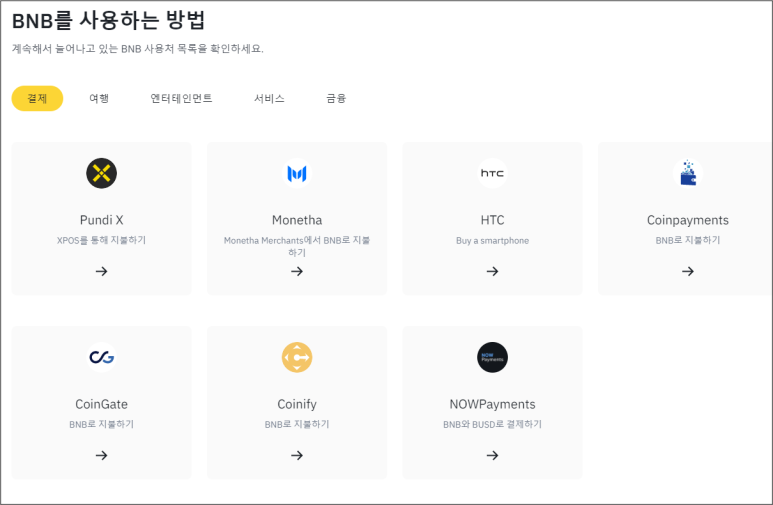Open the arrow in the HTC card

(x=492, y=271)
